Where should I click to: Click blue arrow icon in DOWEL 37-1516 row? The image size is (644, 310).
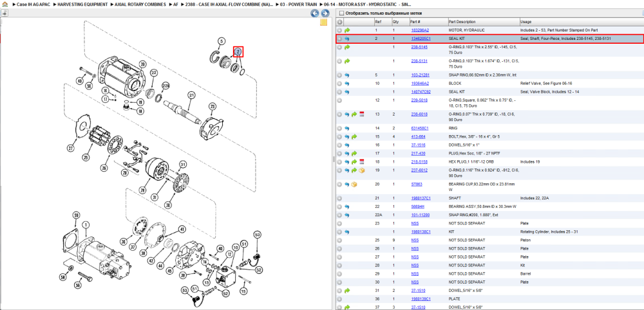pyautogui.click(x=347, y=145)
